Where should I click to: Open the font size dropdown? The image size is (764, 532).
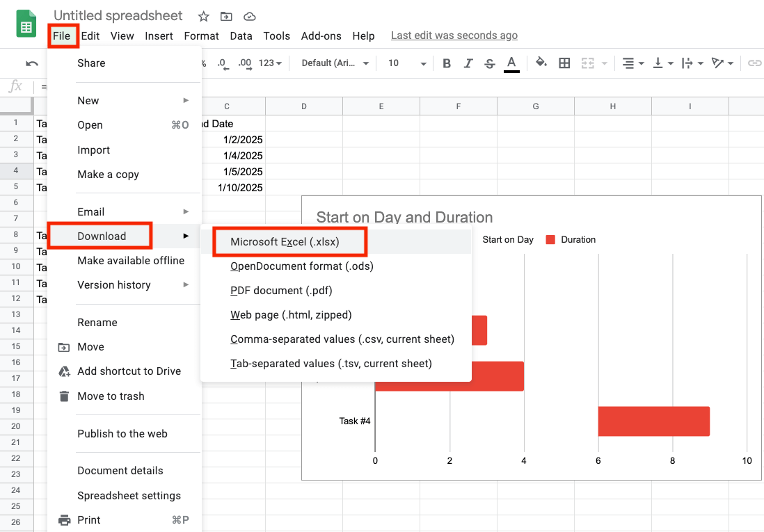tap(406, 63)
